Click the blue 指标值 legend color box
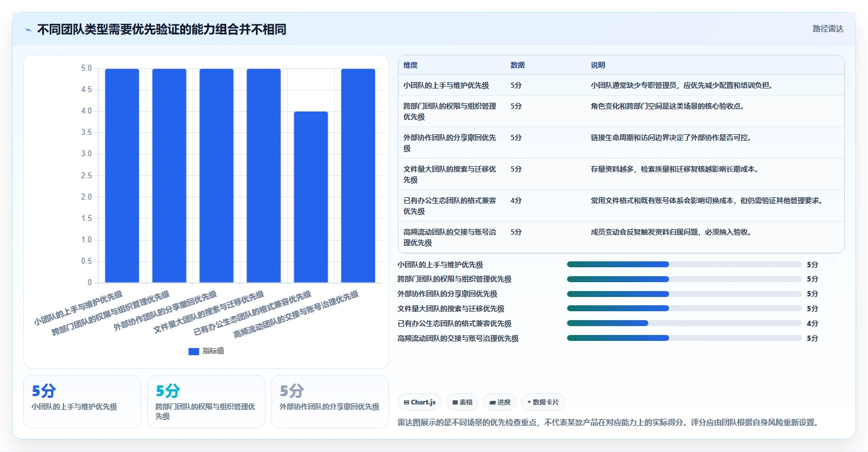 click(x=194, y=352)
